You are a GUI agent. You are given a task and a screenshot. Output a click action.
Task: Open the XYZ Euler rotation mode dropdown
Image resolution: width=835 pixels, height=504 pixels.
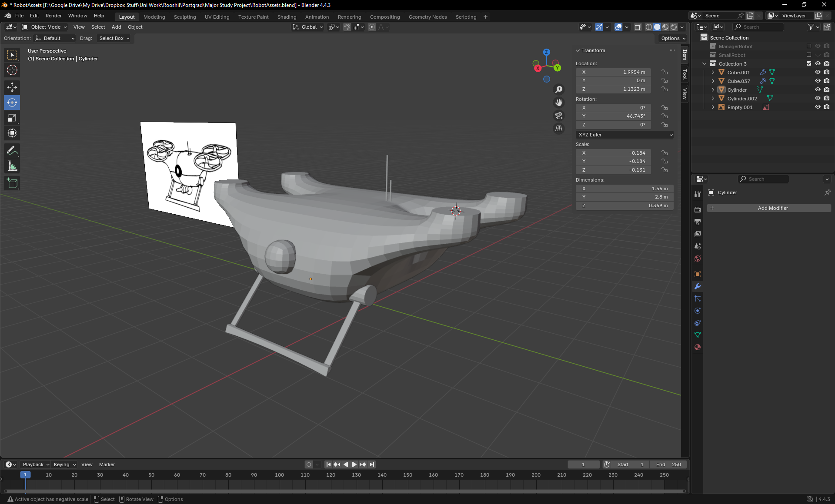(625, 135)
